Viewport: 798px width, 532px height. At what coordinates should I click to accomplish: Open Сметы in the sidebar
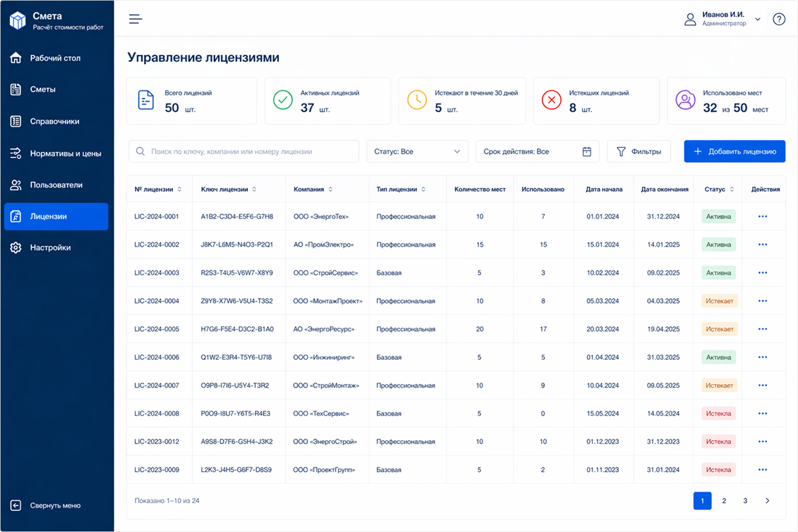(43, 89)
